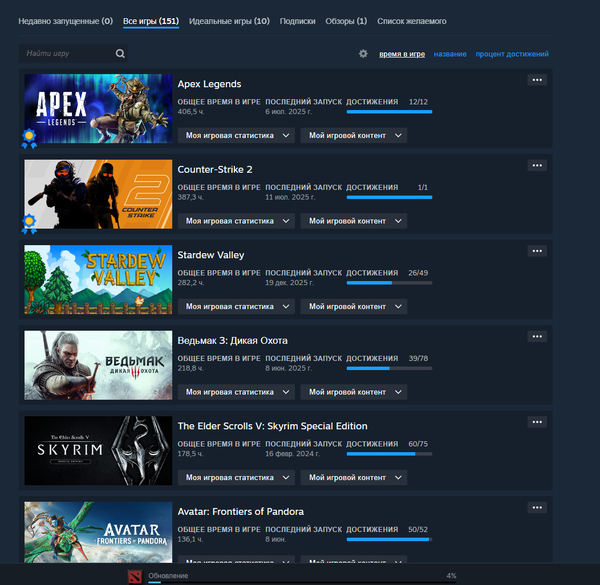The image size is (600, 585).
Task: Switch to Недавно запущенные (0) tab
Action: [65, 21]
